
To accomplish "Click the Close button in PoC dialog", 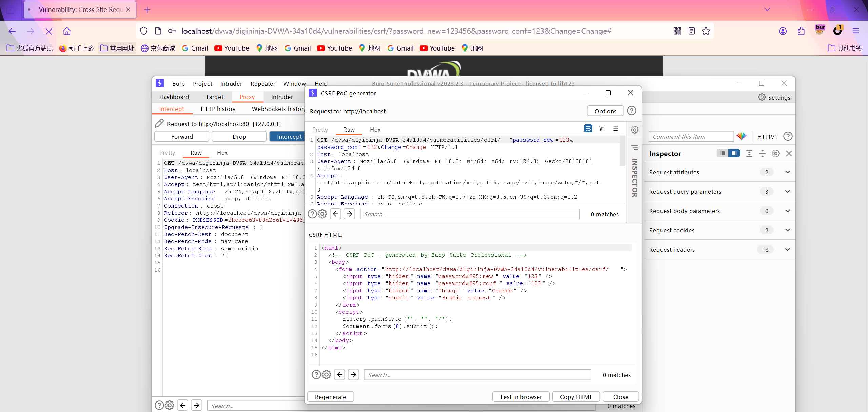I will tap(620, 397).
